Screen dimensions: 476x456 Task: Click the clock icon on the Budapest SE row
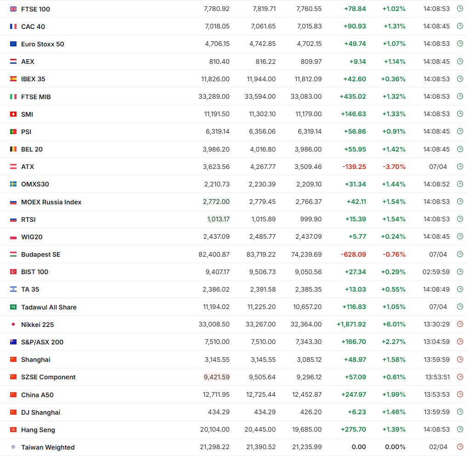pyautogui.click(x=460, y=254)
